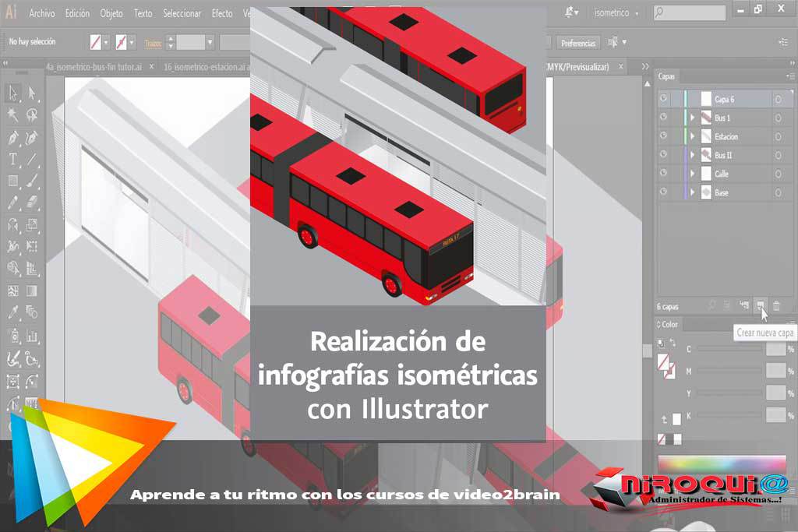This screenshot has width=798, height=532.
Task: Hide the Bus 1 layer
Action: click(x=664, y=118)
